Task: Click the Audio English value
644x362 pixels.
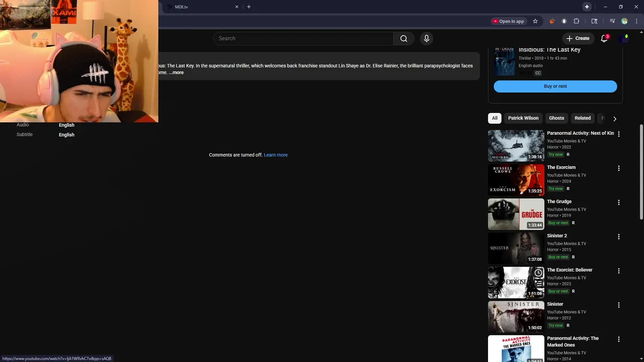Action: click(66, 125)
